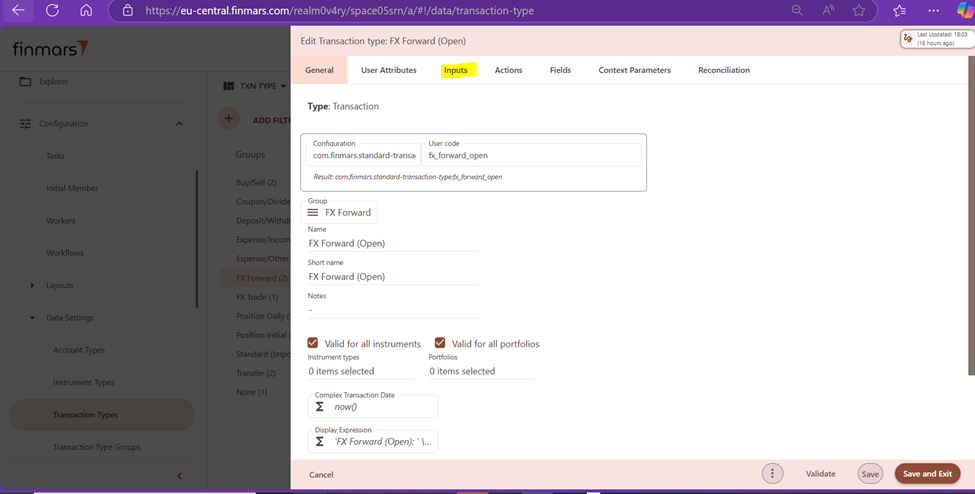
Task: Select Transaction Types in the sidebar
Action: tap(102, 415)
